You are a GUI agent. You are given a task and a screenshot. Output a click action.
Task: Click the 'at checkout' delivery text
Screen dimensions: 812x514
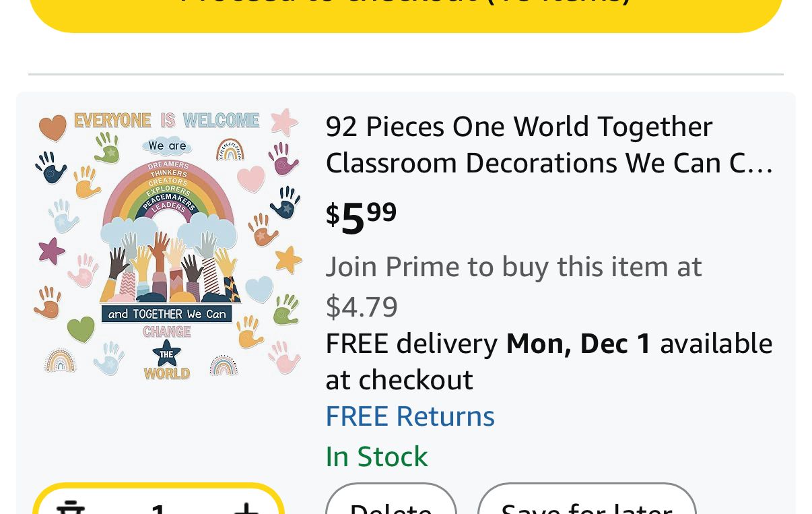pyautogui.click(x=399, y=380)
